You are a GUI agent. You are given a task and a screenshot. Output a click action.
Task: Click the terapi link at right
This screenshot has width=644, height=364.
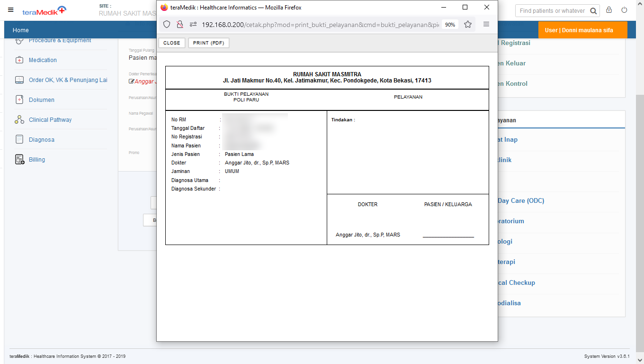point(507,262)
